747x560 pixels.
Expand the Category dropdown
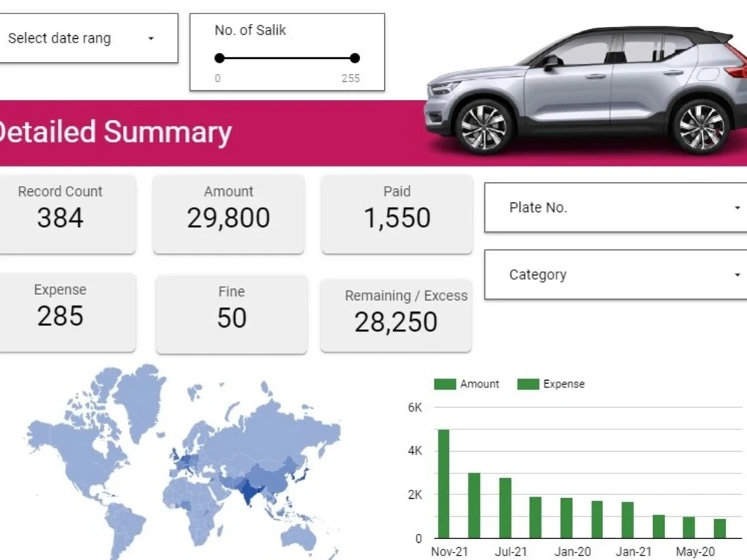[x=616, y=275]
